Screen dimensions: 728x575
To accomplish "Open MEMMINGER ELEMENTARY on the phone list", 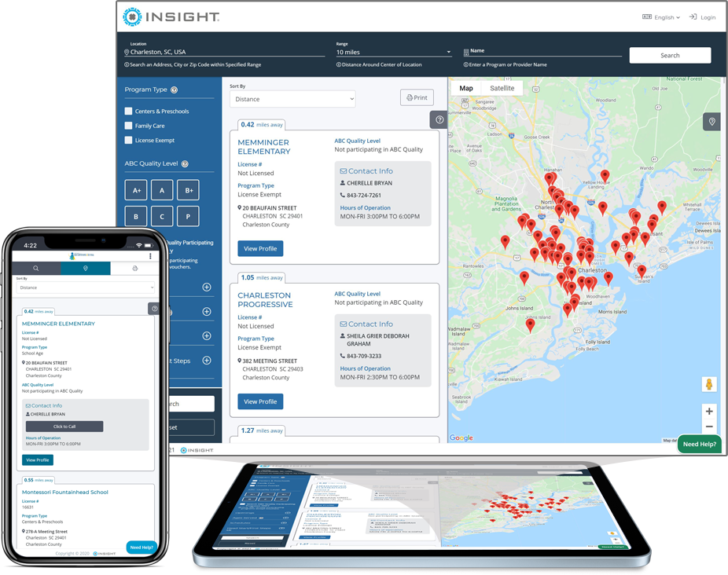I will pos(58,324).
